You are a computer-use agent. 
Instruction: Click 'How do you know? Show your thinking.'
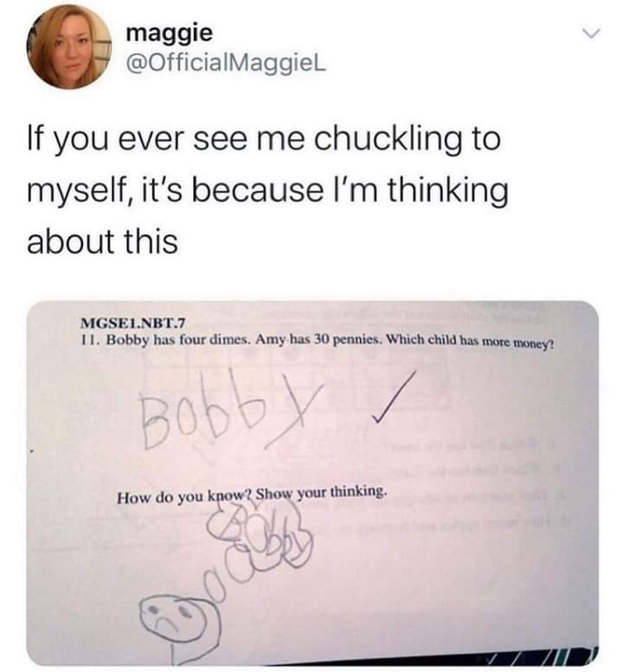point(252,495)
